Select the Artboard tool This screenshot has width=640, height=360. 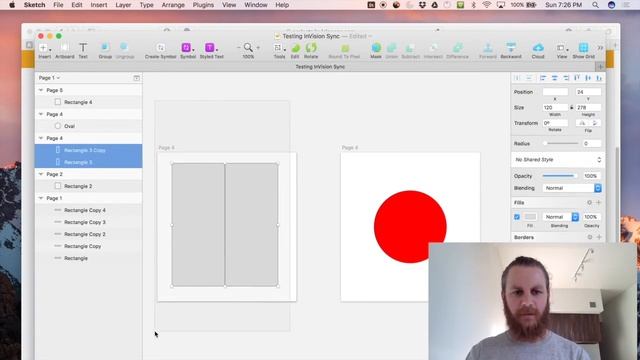pos(64,51)
